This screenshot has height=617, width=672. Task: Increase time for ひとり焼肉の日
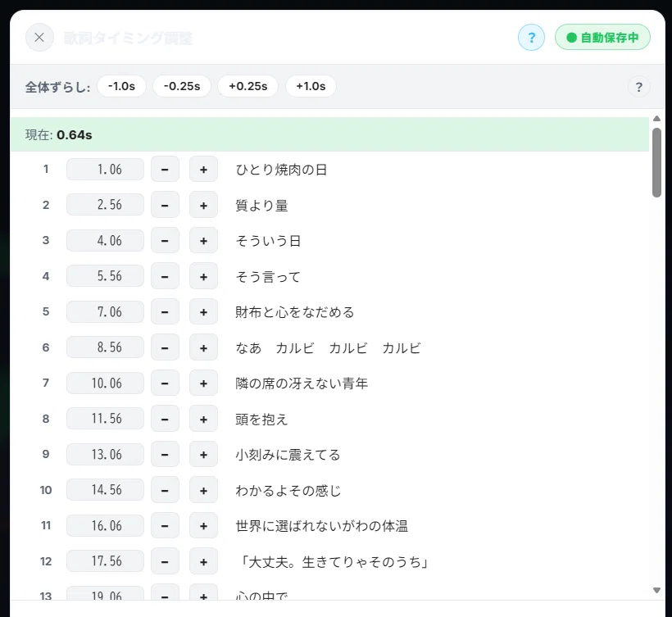[203, 170]
